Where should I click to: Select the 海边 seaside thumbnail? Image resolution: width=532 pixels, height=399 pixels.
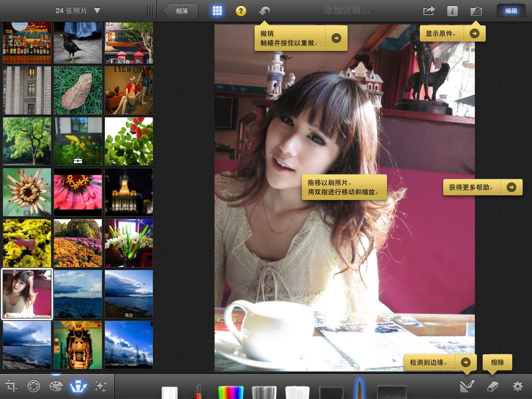128,294
